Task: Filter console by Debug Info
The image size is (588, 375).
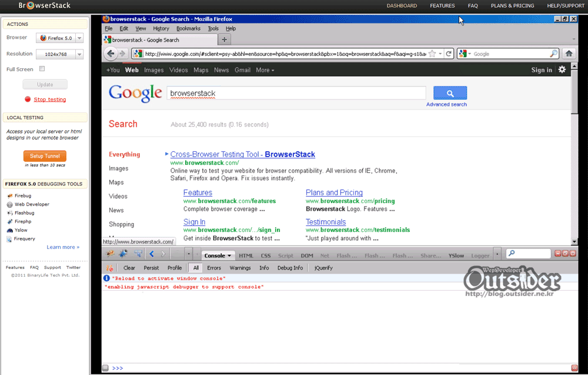Action: [x=290, y=268]
